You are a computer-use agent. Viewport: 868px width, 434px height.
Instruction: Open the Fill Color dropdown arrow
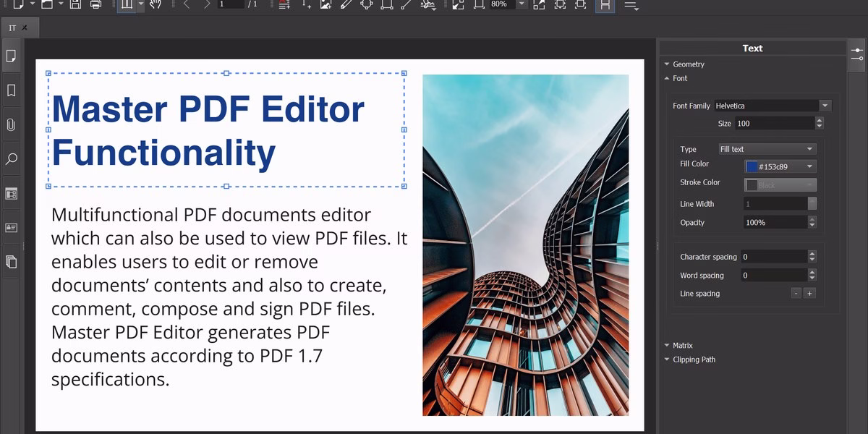(x=810, y=166)
